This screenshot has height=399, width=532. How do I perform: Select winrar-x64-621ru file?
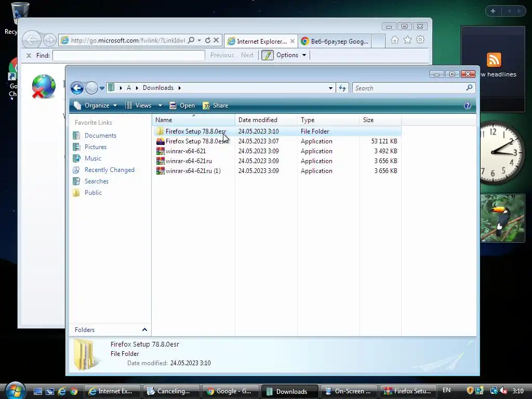(x=184, y=161)
